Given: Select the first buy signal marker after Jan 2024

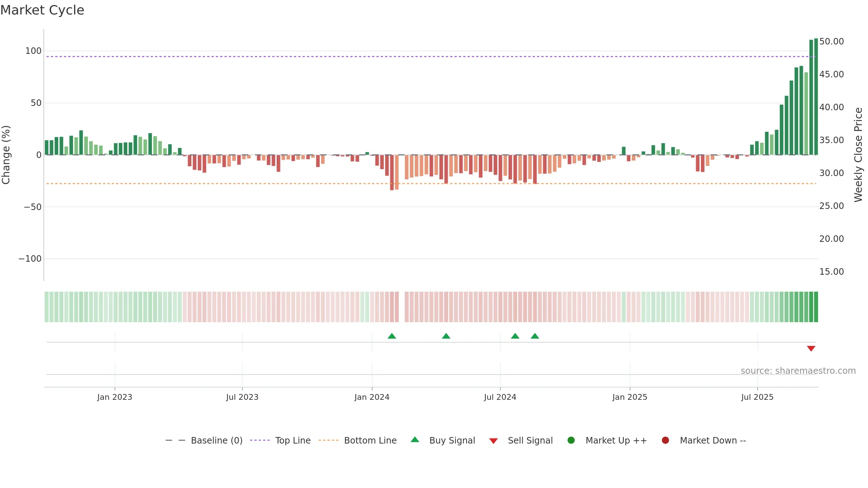Looking at the screenshot, I should (x=392, y=336).
